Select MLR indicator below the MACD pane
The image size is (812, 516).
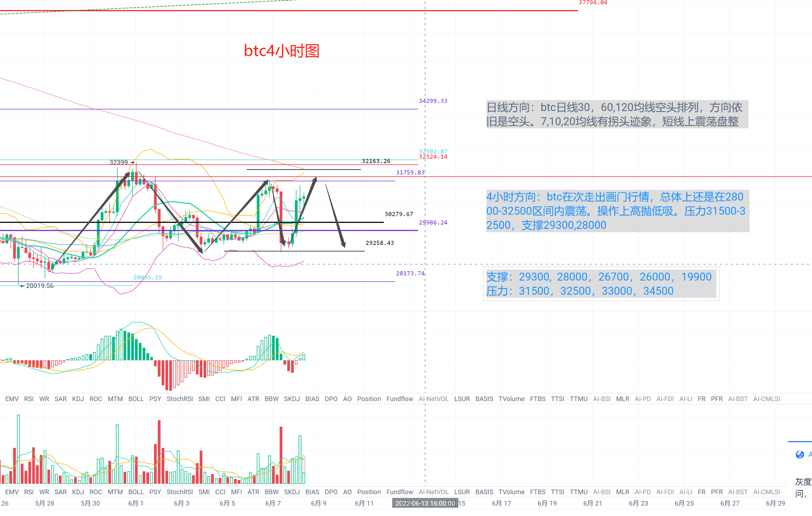623,399
